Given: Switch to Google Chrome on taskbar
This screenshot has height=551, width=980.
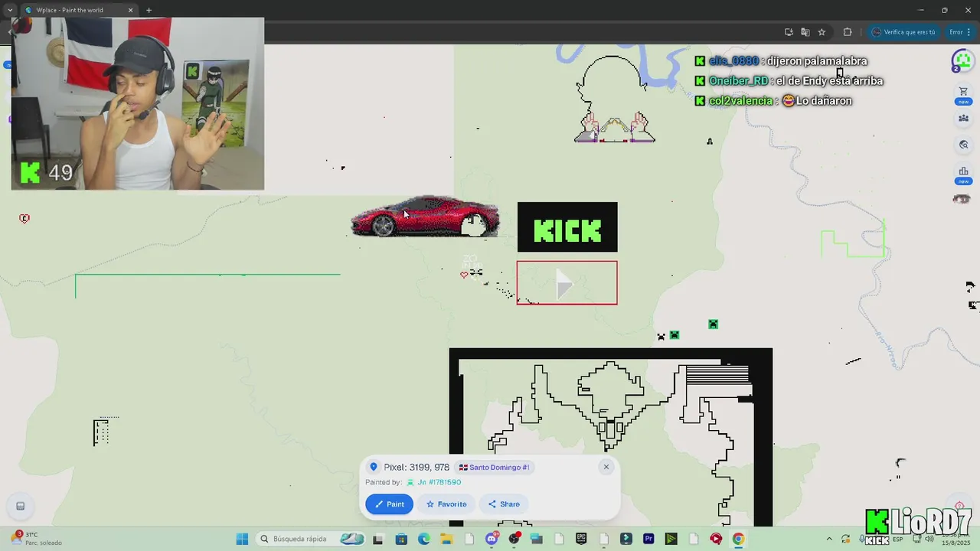Looking at the screenshot, I should click(x=738, y=539).
